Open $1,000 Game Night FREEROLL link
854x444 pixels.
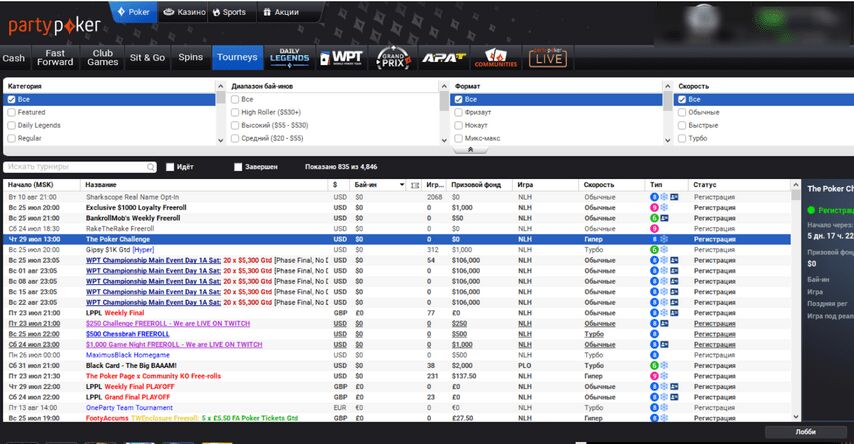(174, 345)
